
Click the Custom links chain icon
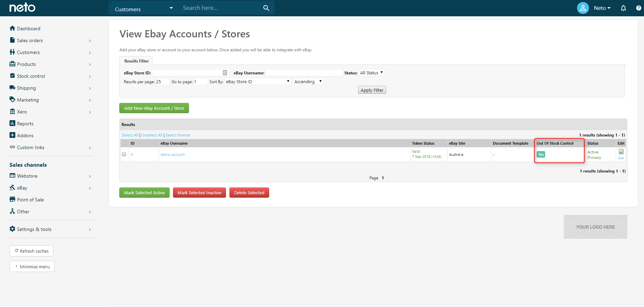tap(13, 147)
